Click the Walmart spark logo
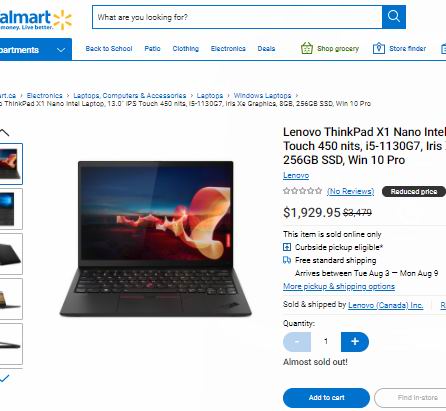Image resolution: width=446 pixels, height=411 pixels. [62, 20]
